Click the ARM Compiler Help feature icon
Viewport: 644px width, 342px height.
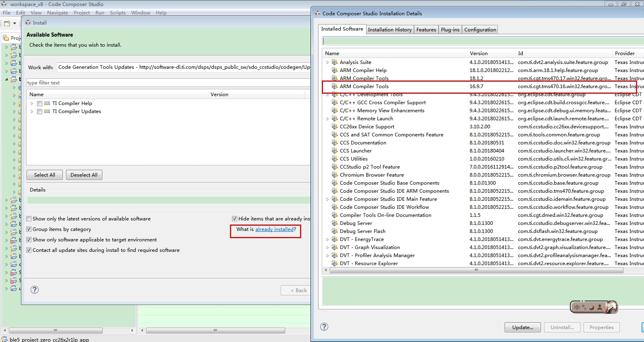coord(335,70)
